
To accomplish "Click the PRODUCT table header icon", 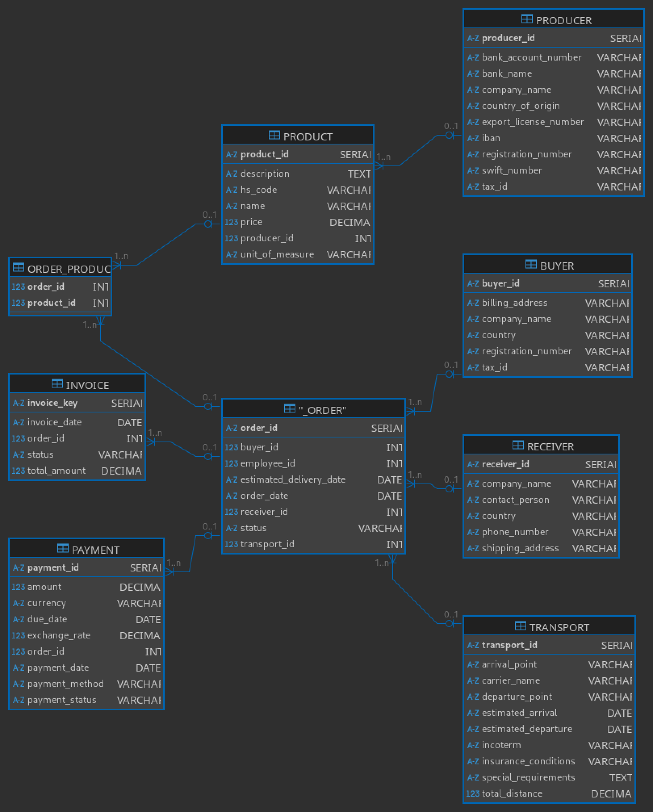I will [x=274, y=135].
